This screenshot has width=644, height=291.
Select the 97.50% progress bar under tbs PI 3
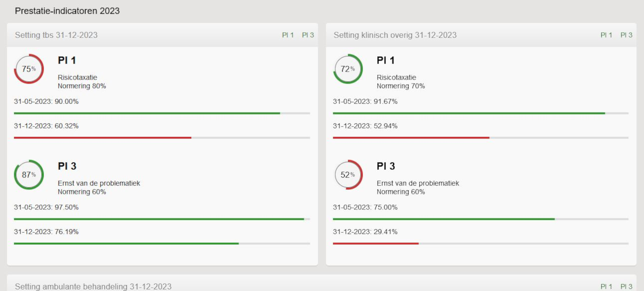(x=159, y=219)
